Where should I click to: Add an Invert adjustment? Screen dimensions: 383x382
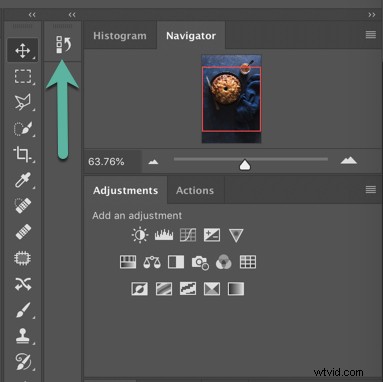[139, 289]
